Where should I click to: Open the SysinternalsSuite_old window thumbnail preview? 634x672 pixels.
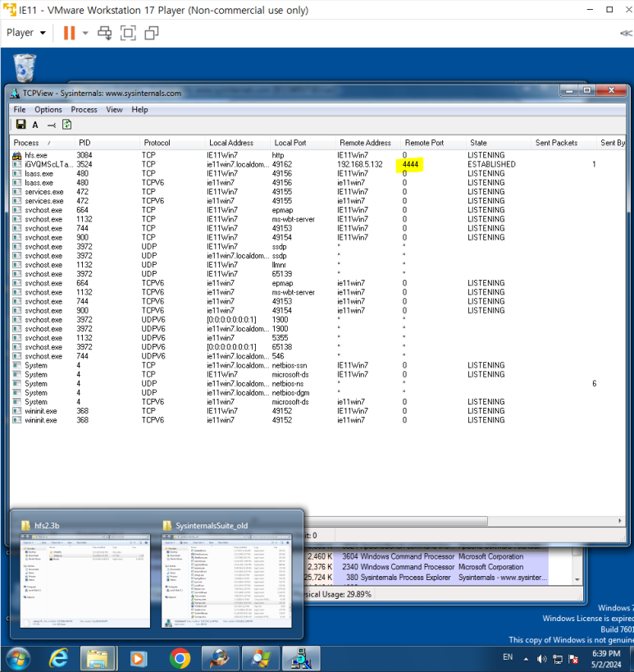click(x=226, y=581)
